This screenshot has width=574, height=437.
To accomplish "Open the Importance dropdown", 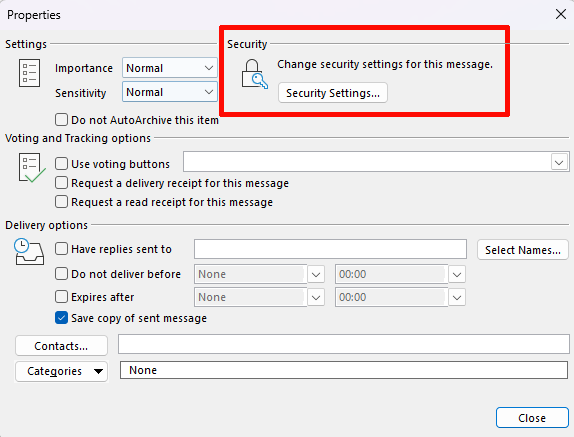I will coord(170,68).
